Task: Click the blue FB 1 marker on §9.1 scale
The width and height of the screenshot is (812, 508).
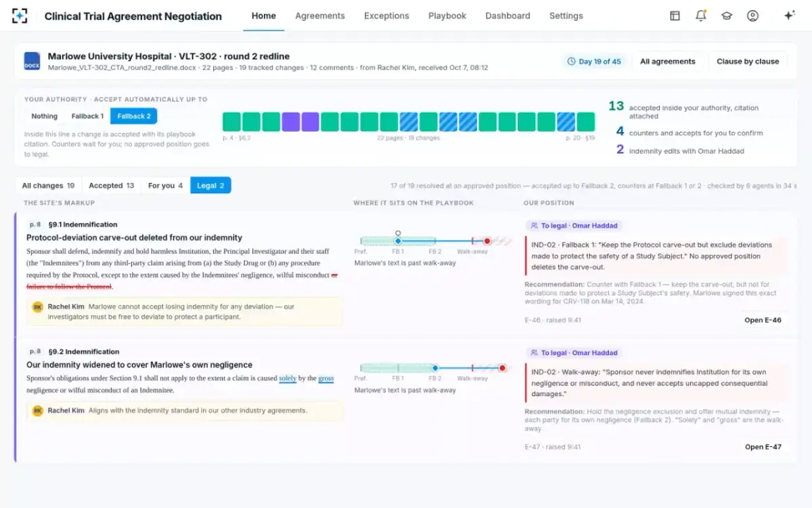Action: tap(398, 240)
